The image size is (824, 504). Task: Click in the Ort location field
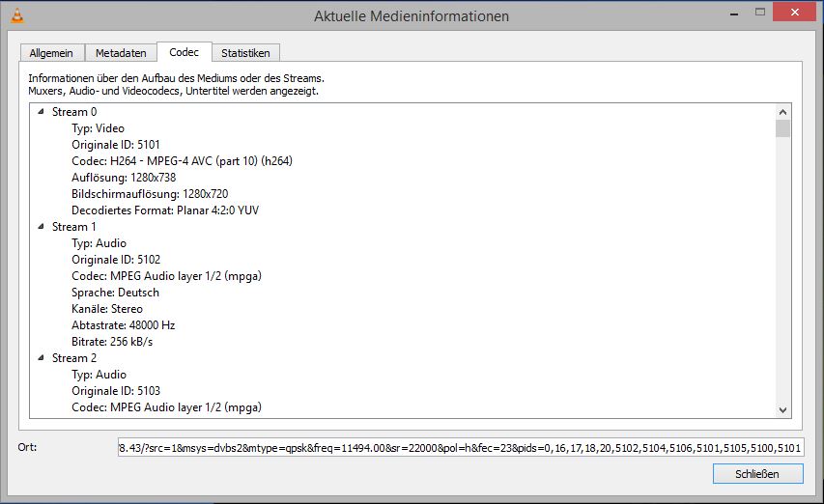(x=459, y=448)
